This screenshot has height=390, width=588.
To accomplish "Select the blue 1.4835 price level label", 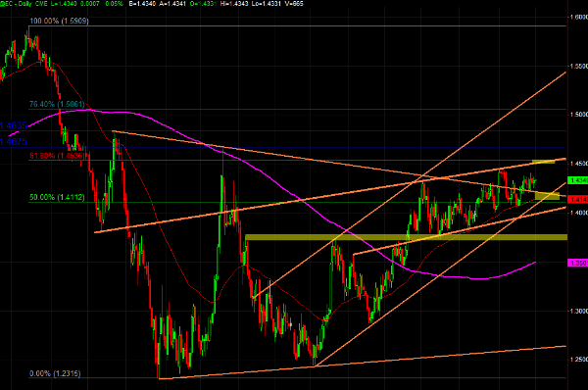I will click(x=14, y=125).
